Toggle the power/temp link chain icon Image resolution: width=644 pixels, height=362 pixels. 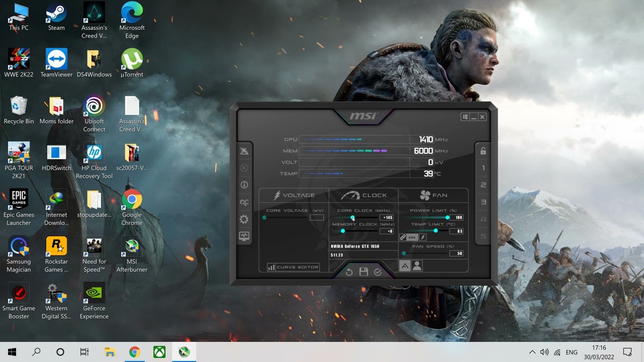[x=403, y=237]
